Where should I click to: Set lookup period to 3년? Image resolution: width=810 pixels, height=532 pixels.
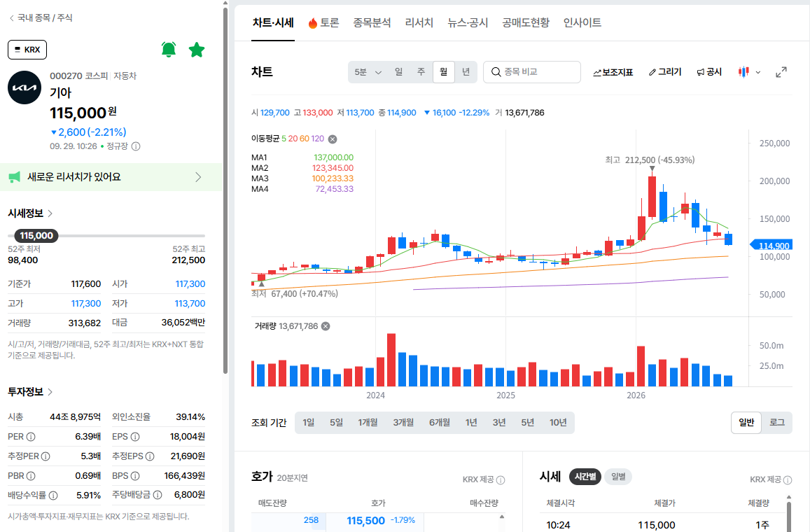click(499, 423)
